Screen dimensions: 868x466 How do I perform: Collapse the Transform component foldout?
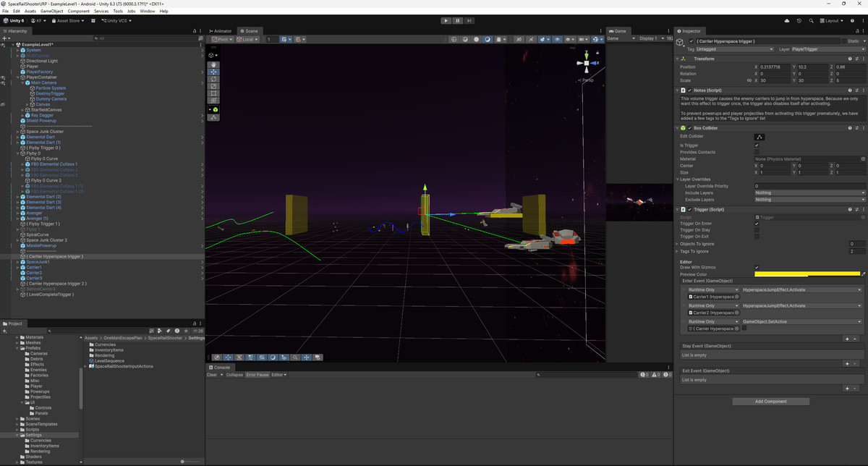pyautogui.click(x=678, y=59)
